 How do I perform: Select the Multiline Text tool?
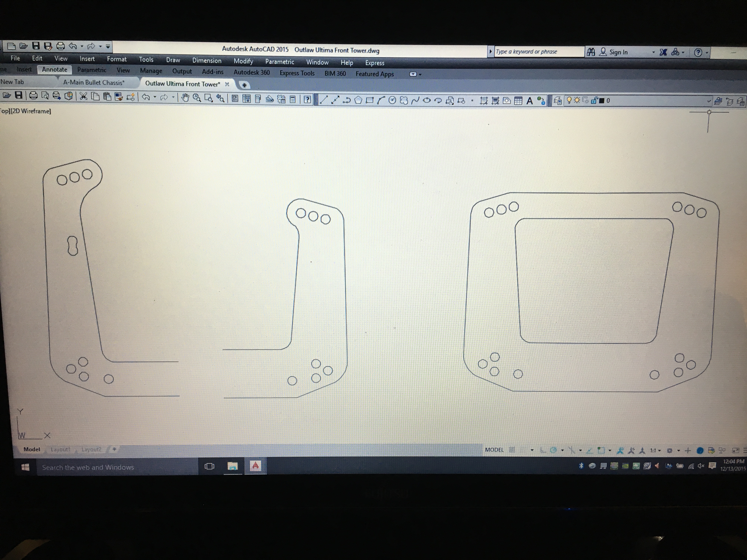click(529, 101)
